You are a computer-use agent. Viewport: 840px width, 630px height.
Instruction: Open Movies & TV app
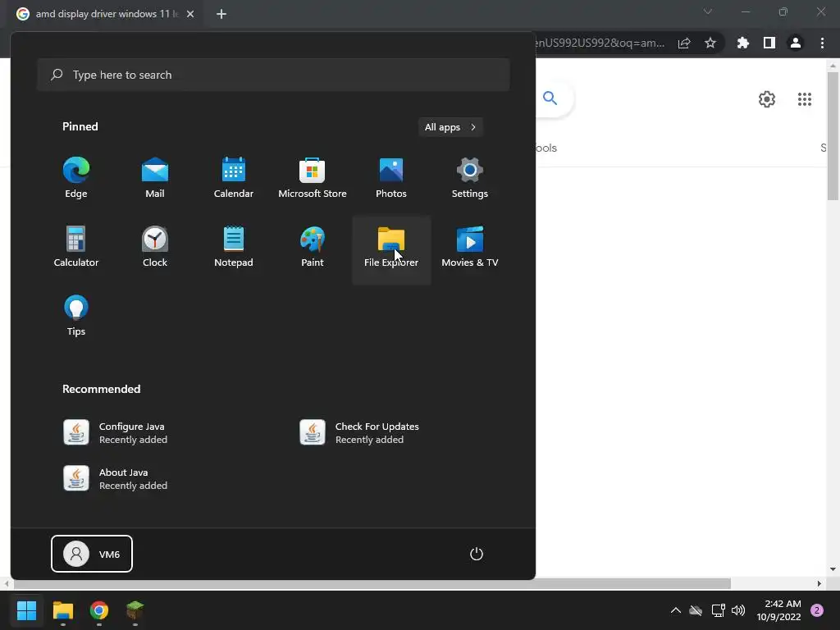coord(470,248)
